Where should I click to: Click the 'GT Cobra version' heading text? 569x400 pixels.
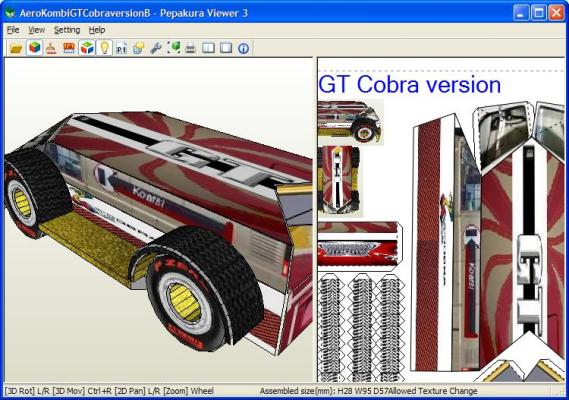coord(409,85)
